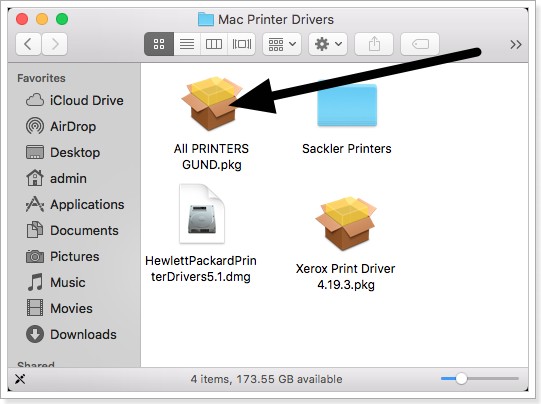Open Music in the sidebar
541x404 pixels.
click(56, 282)
